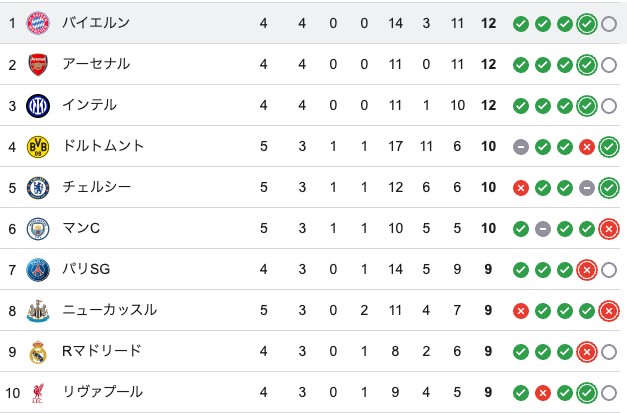This screenshot has height=413, width=627.
Task: Click the Real Madrid club crest
Action: [x=38, y=352]
